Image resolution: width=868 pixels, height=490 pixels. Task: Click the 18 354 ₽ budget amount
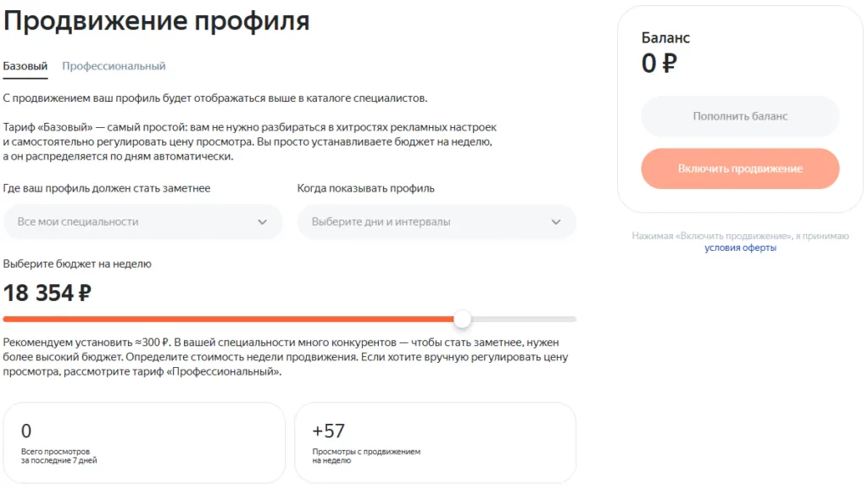pyautogui.click(x=47, y=293)
